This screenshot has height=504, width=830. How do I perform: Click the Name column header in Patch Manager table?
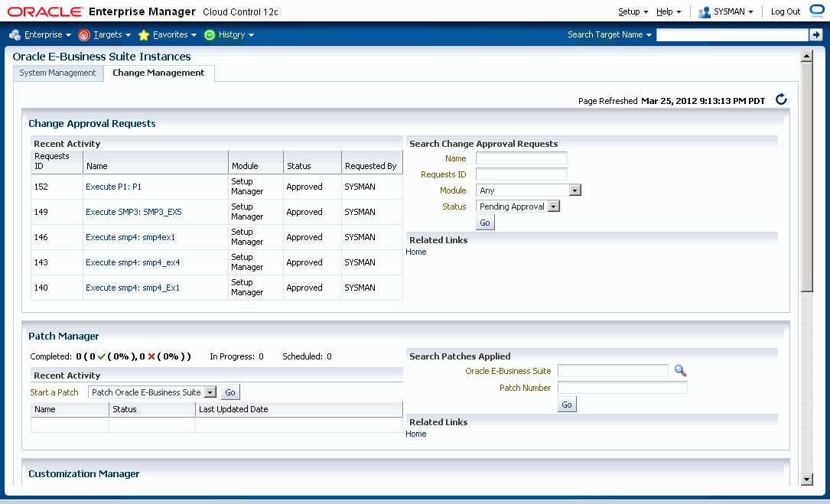click(x=70, y=409)
